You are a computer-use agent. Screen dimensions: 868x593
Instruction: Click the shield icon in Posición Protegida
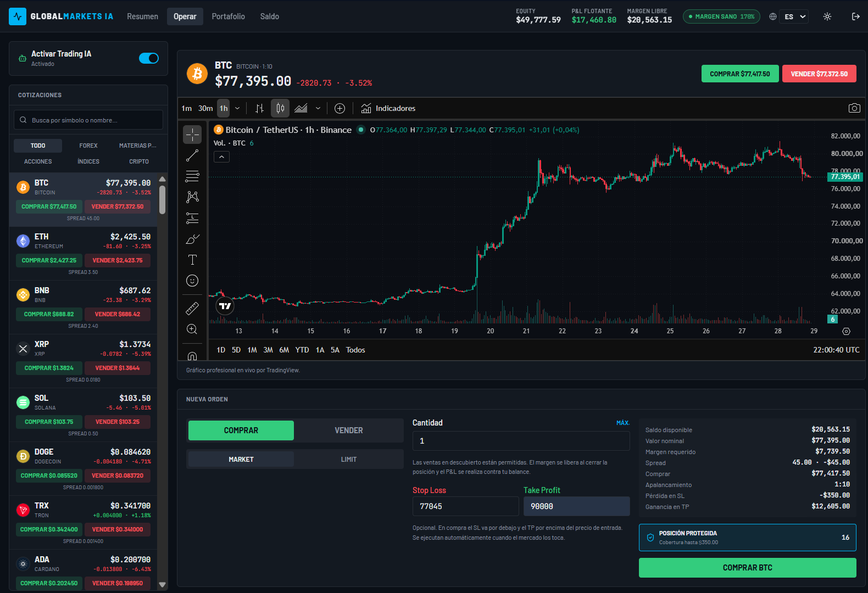click(650, 538)
